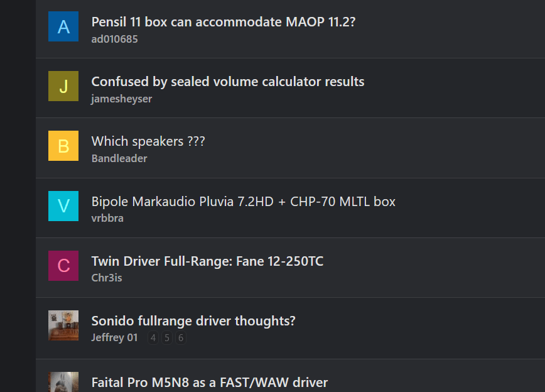Image resolution: width=545 pixels, height=392 pixels.
Task: View profile of user Bandleader
Action: click(x=119, y=158)
